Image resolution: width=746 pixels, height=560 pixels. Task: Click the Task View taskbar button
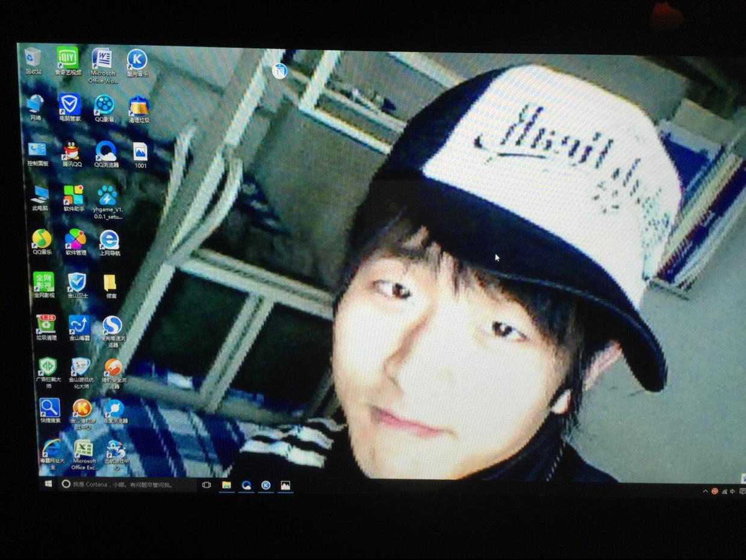(x=207, y=485)
